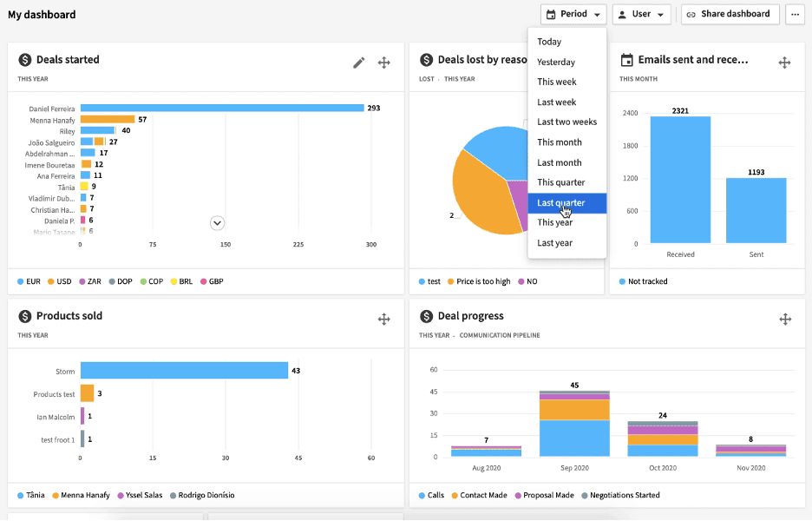Open the ellipsis more-options menu in the toolbar
The width and height of the screenshot is (812, 521).
pos(796,14)
